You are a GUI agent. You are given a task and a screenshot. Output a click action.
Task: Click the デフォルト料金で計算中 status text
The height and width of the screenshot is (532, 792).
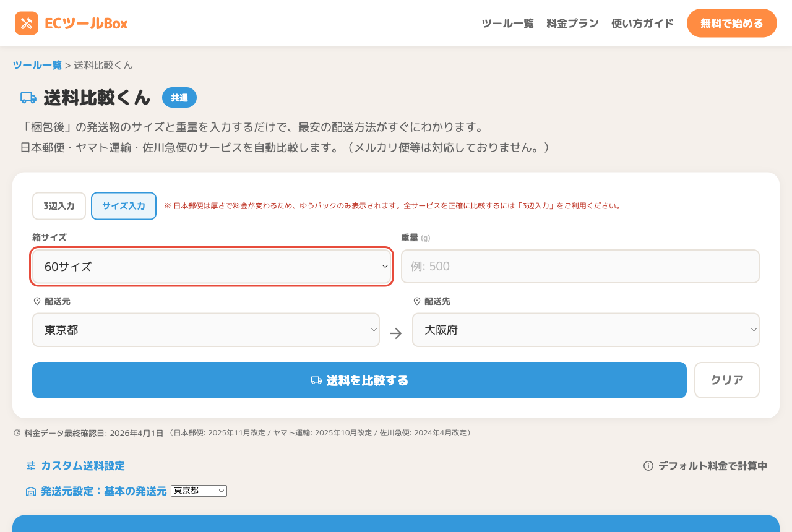tap(713, 466)
